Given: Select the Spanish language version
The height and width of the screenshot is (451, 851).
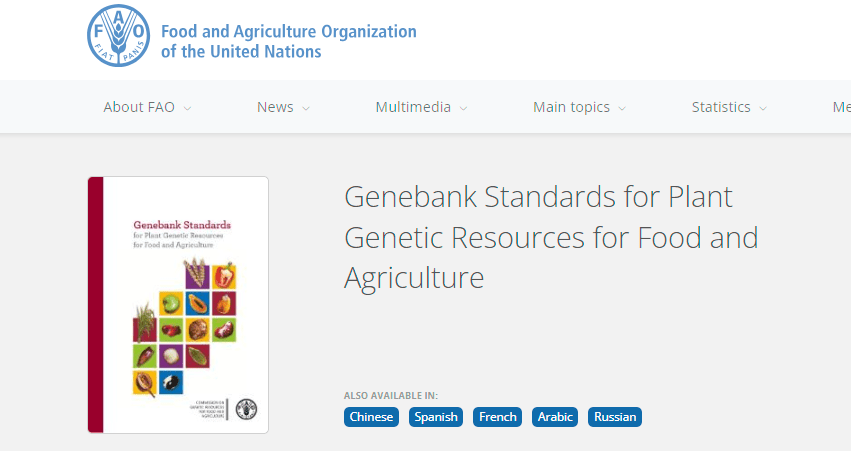Looking at the screenshot, I should [x=436, y=417].
